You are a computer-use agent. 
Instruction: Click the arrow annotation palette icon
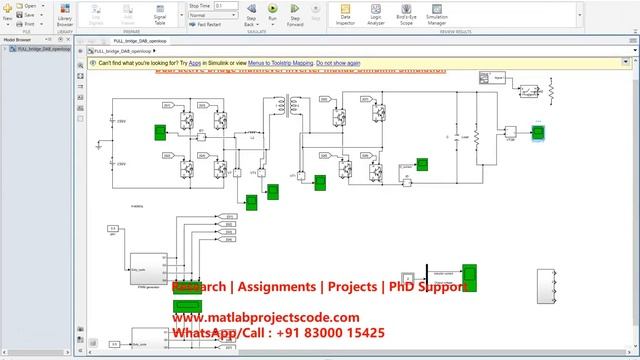(80, 87)
